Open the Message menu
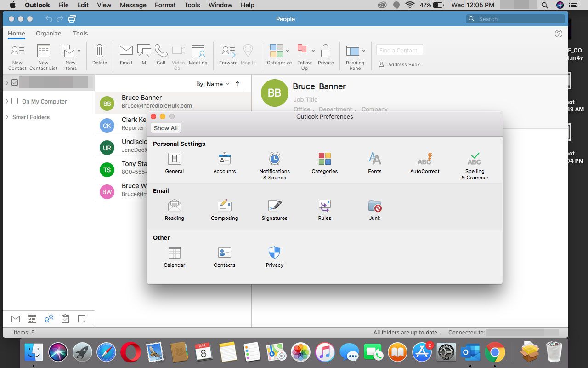The height and width of the screenshot is (368, 588). click(132, 5)
